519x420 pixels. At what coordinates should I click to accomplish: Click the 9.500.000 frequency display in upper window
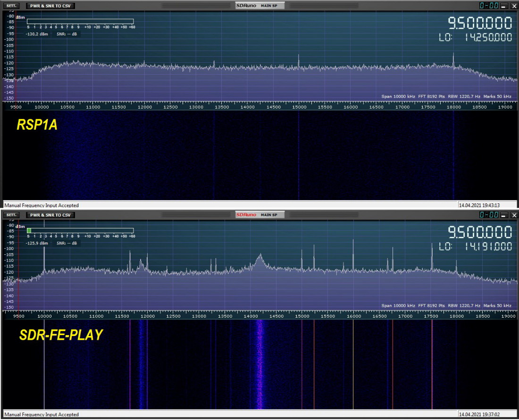coord(480,23)
